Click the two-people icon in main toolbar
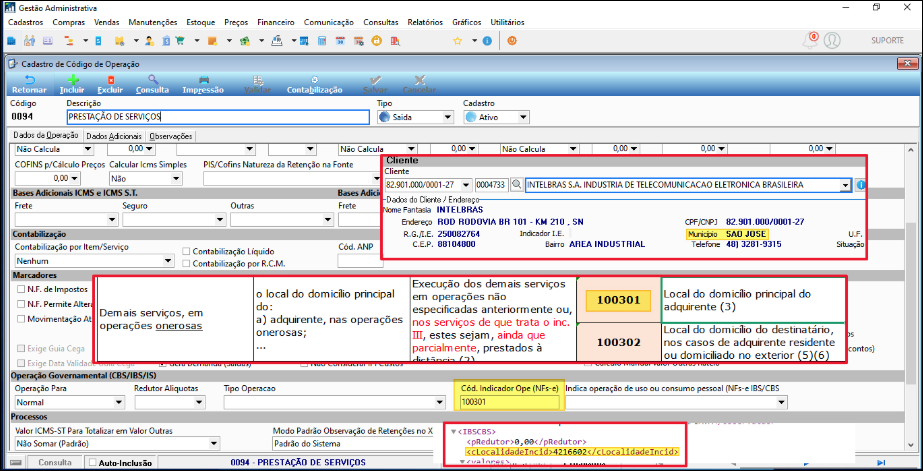 [x=29, y=41]
